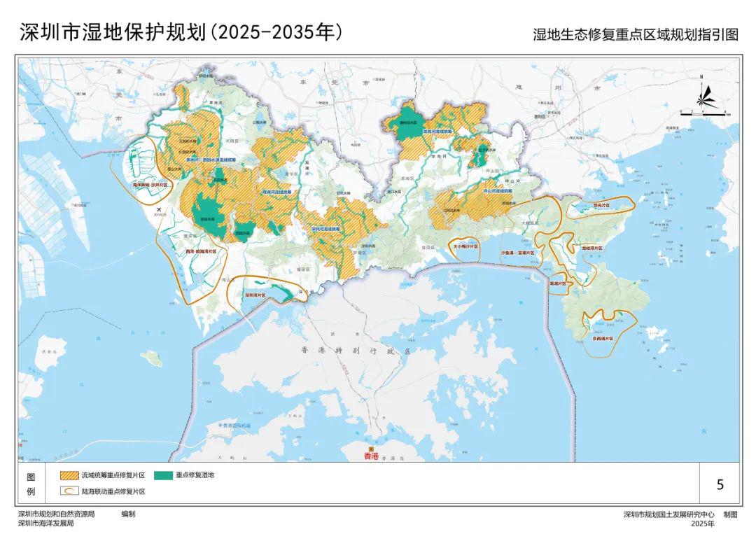Click the 坪山河流域统筹 label
The width and height of the screenshot is (756, 534).
point(498,191)
